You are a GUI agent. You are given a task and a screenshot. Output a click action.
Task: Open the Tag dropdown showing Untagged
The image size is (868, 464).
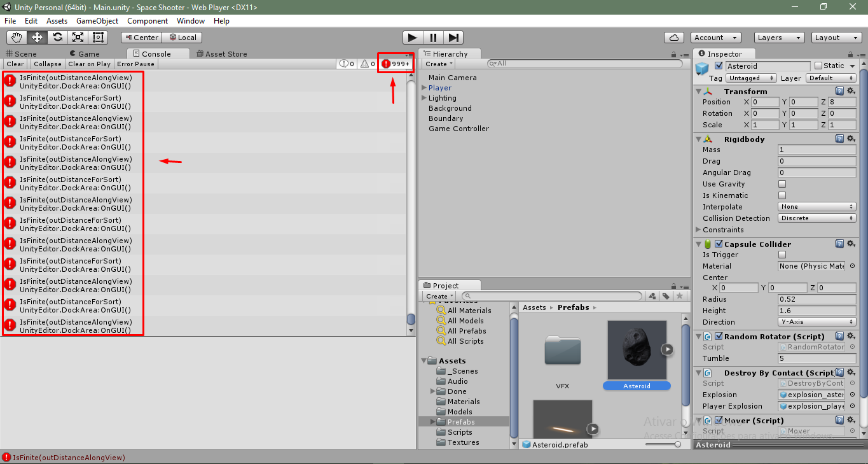[x=752, y=78]
